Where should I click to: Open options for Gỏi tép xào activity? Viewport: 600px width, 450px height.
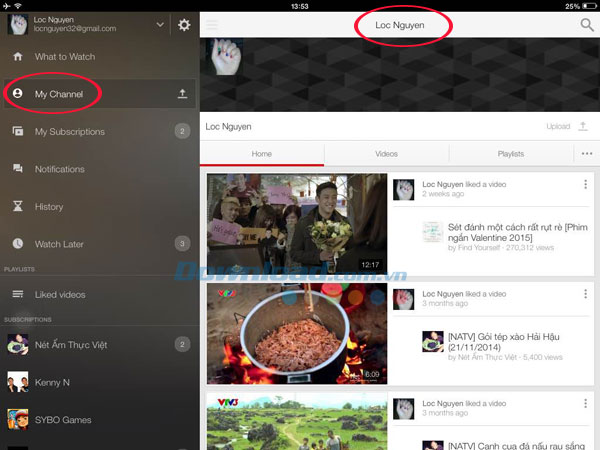pos(585,294)
